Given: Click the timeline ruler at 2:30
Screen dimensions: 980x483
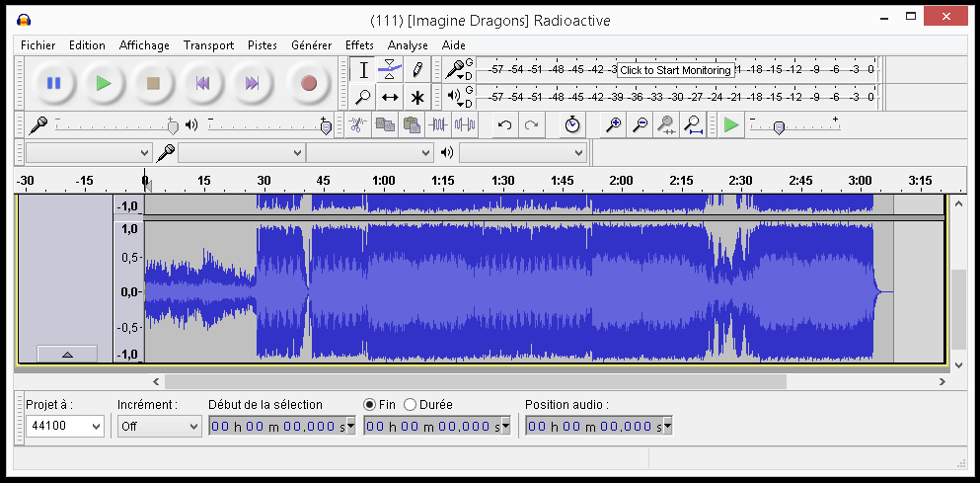Looking at the screenshot, I should 740,181.
